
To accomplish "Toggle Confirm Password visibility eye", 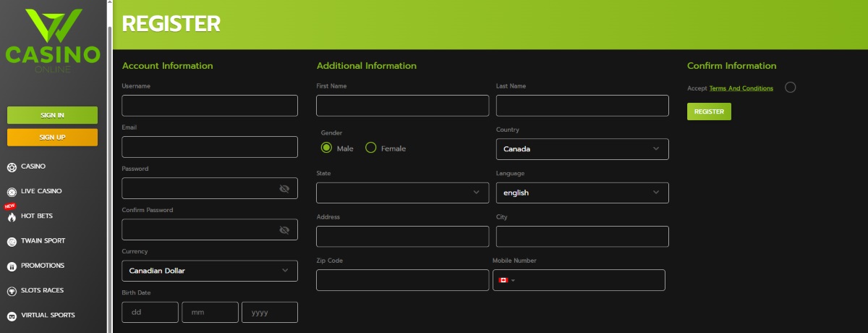I will pos(284,230).
